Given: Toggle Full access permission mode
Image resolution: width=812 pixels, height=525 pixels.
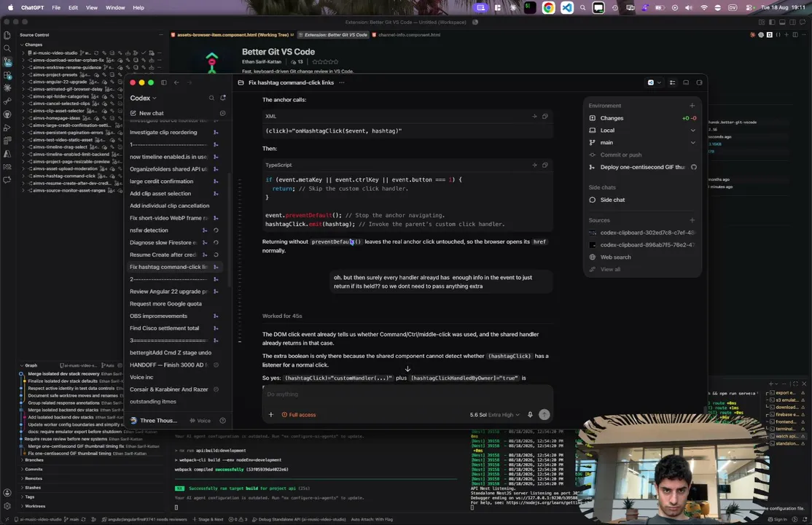Looking at the screenshot, I should 298,415.
